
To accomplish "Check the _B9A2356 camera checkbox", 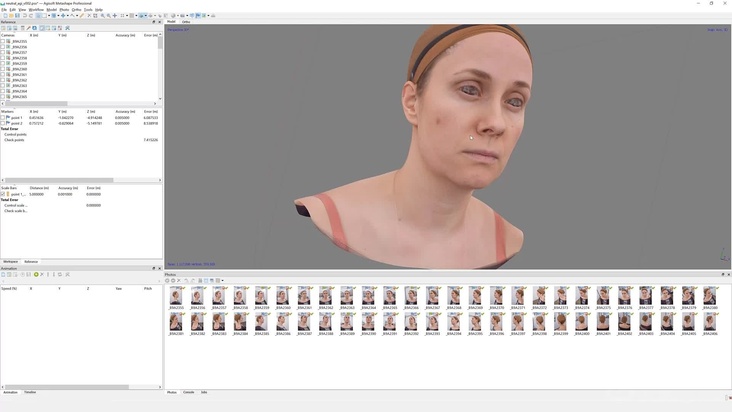I will [x=3, y=47].
